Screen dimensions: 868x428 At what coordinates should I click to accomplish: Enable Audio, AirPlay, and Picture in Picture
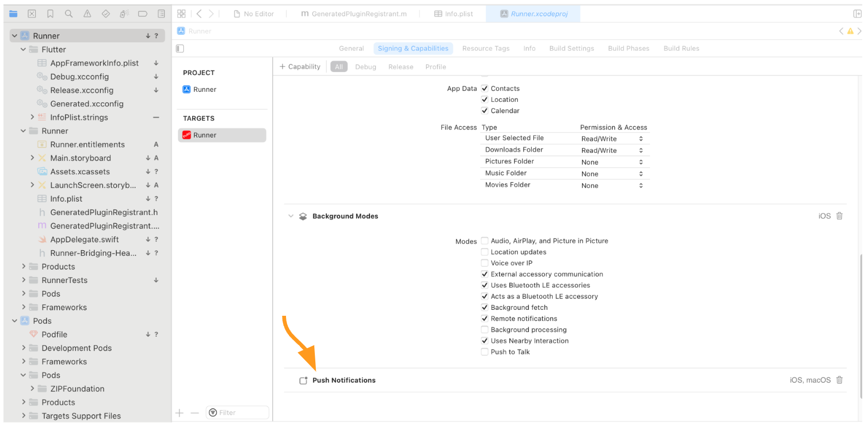(485, 241)
